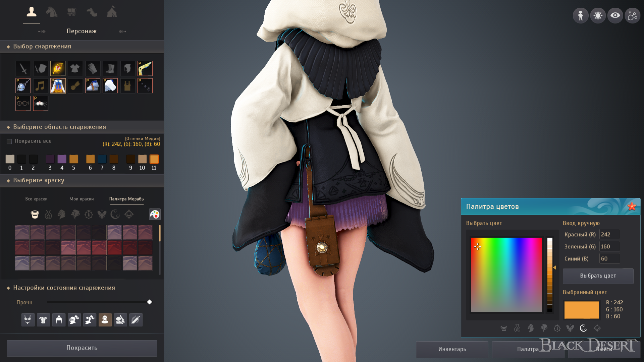Toggle show underwear state icon
The height and width of the screenshot is (362, 644).
click(x=28, y=320)
